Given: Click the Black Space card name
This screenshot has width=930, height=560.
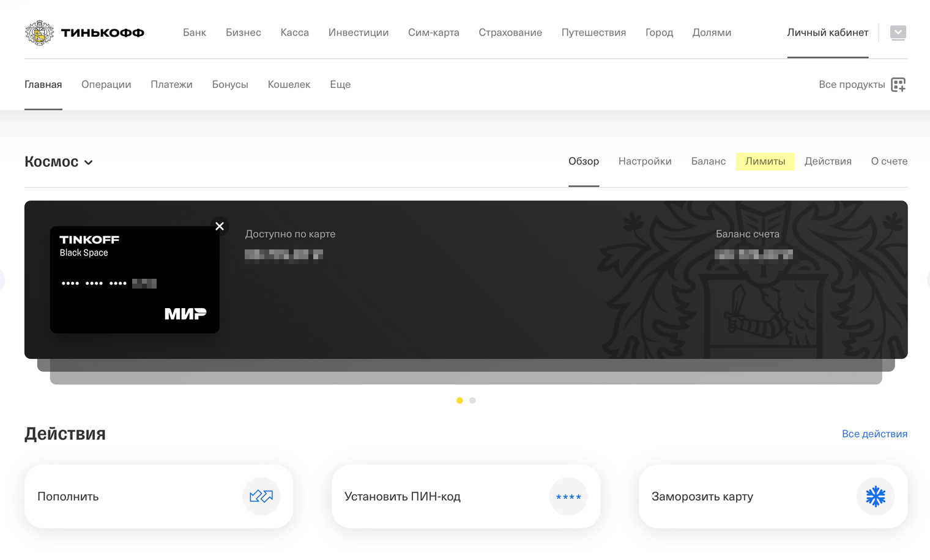Looking at the screenshot, I should click(84, 253).
